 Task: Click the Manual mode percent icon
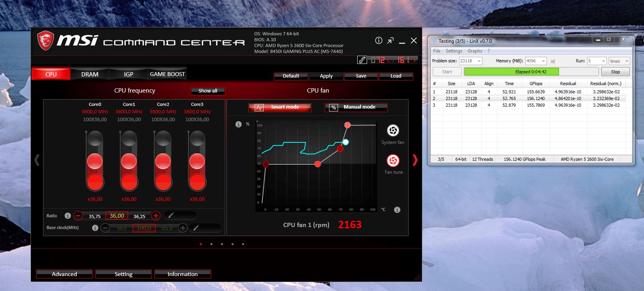click(x=333, y=107)
